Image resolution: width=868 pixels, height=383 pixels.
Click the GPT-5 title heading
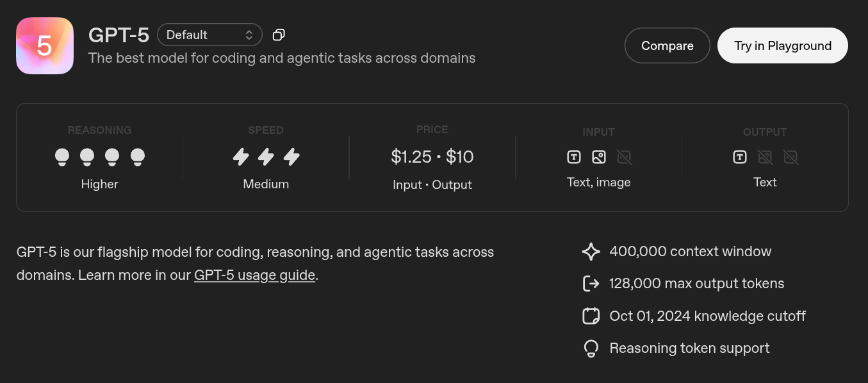[119, 35]
